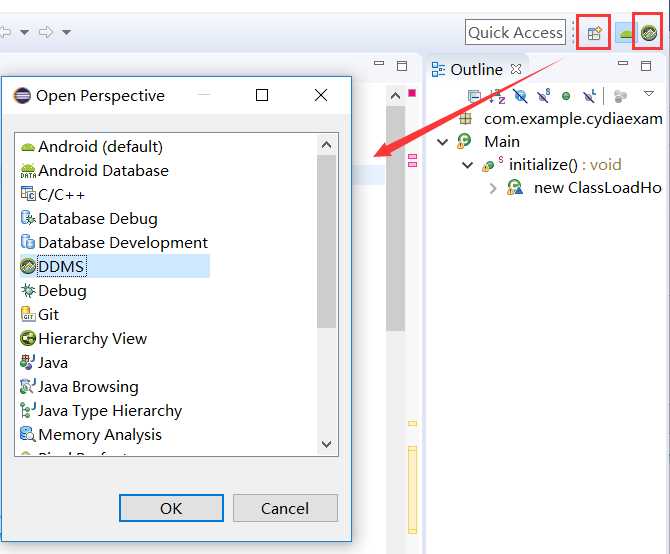
Task: Select Java Browsing perspective
Action: coord(88,387)
